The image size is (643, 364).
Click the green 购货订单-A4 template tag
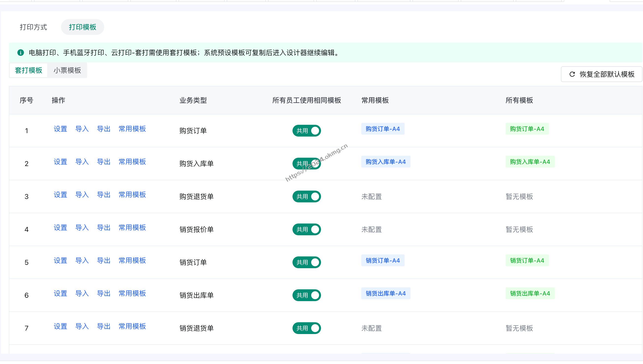click(x=527, y=129)
